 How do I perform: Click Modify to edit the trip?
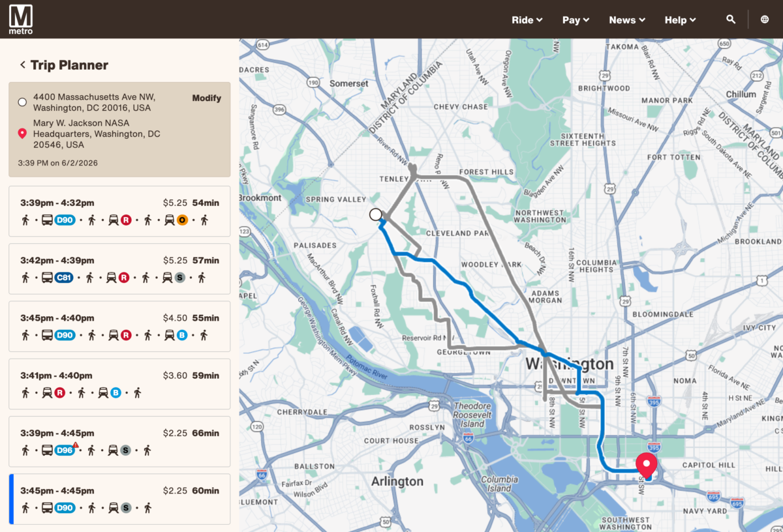[206, 98]
